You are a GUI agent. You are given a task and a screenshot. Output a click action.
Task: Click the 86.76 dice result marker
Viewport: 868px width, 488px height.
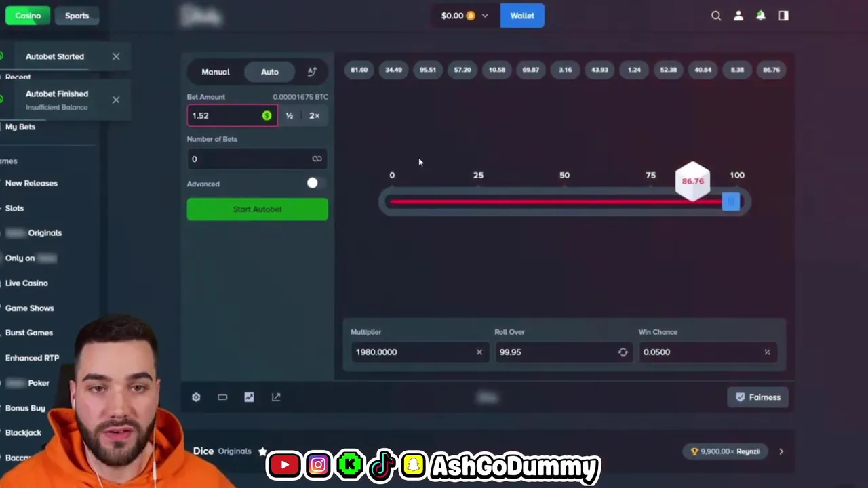point(693,181)
